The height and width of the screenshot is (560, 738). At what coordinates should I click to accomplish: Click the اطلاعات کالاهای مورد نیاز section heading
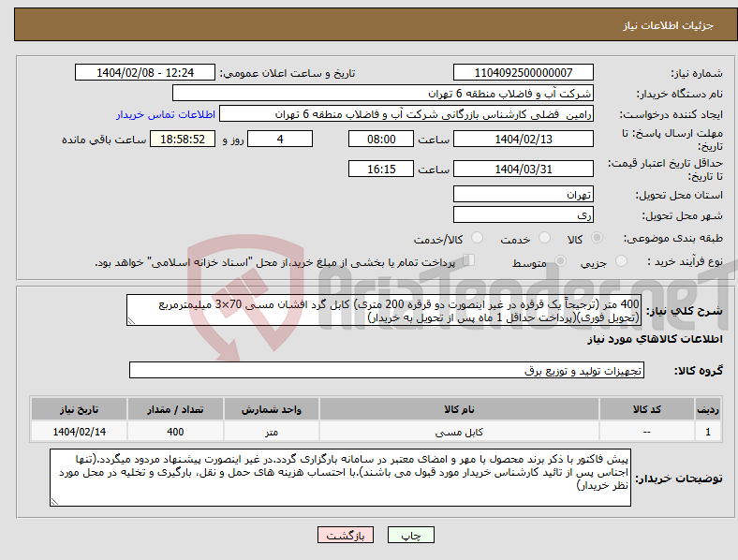[x=655, y=339]
